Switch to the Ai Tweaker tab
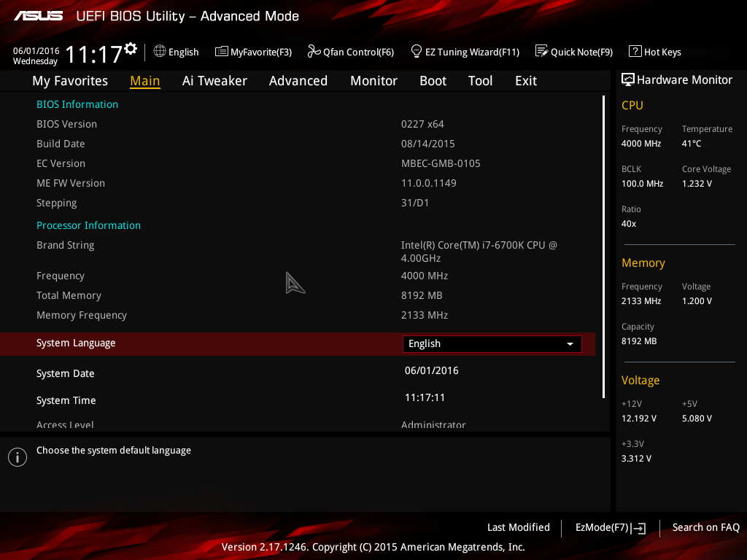747x560 pixels. (x=214, y=81)
